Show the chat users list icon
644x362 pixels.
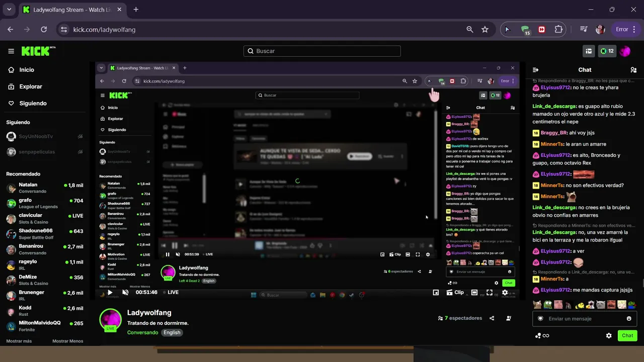pyautogui.click(x=633, y=70)
